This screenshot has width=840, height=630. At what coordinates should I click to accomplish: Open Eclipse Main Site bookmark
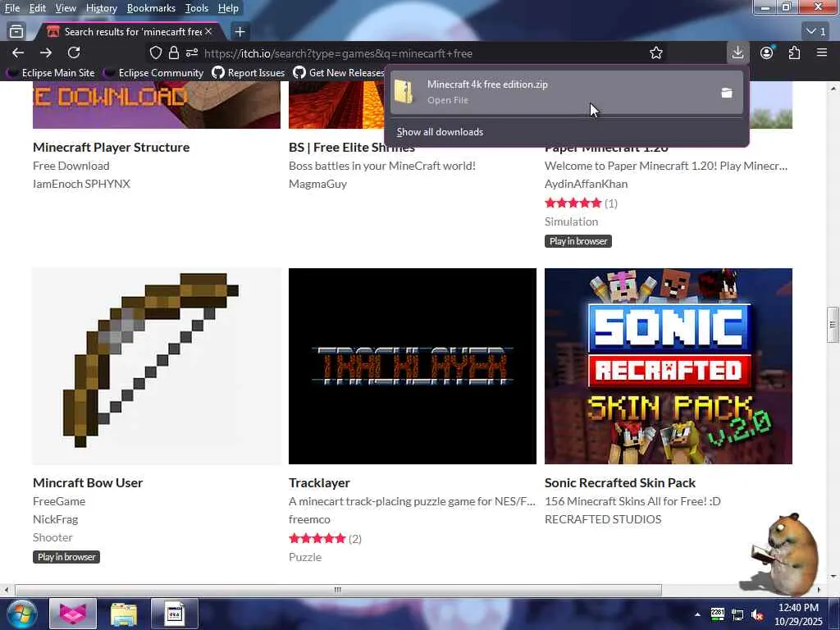[51, 73]
